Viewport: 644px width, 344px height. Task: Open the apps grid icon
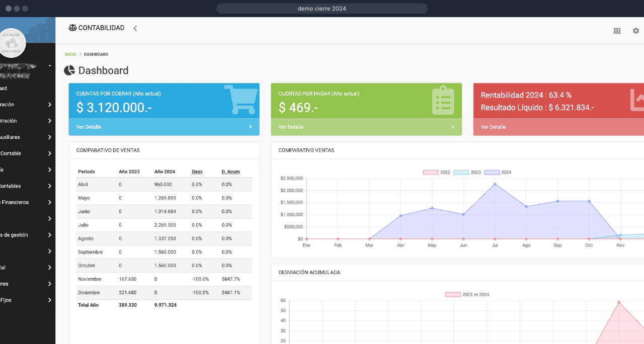617,31
